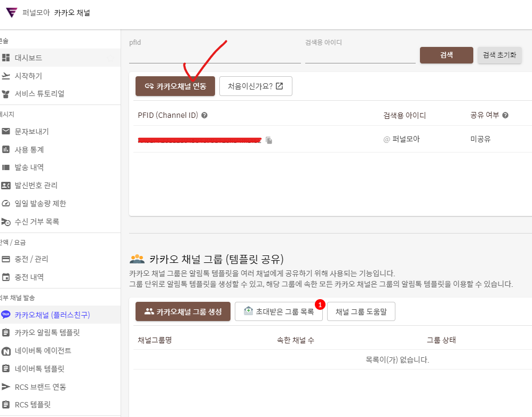532x417 pixels.
Task: Click the 퍼널모아 logo icon
Action: coord(12,13)
